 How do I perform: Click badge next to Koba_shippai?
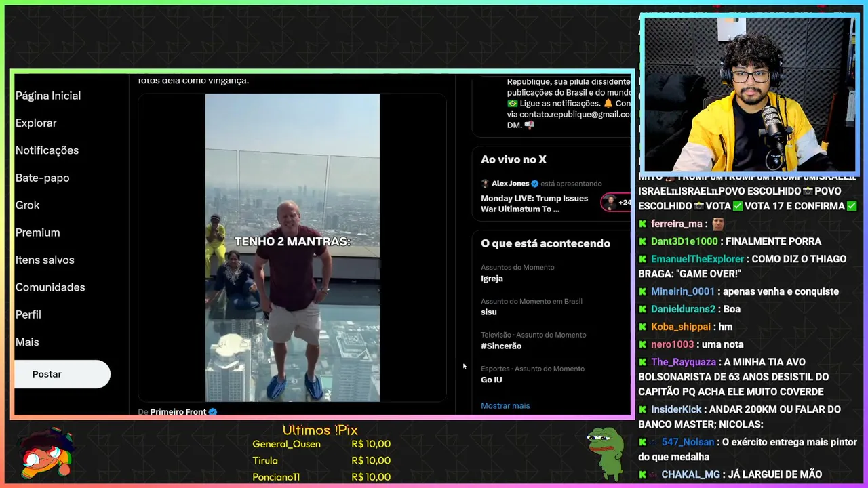tap(642, 327)
